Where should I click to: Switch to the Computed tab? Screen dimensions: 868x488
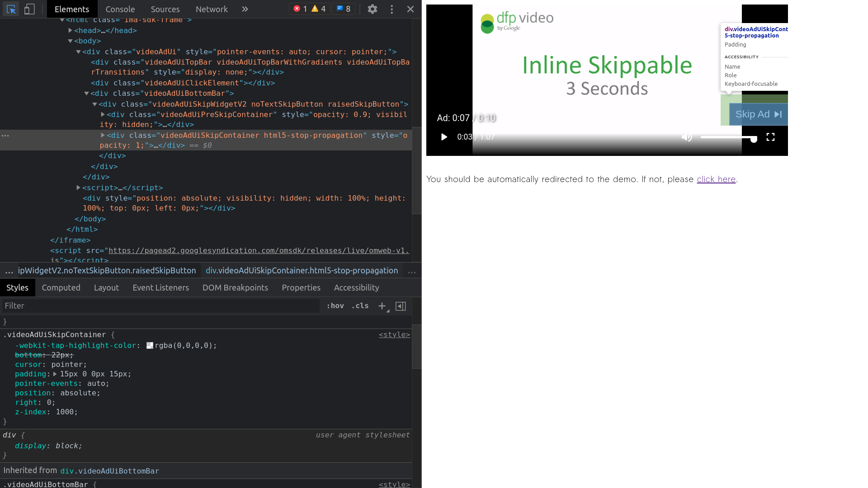(61, 287)
